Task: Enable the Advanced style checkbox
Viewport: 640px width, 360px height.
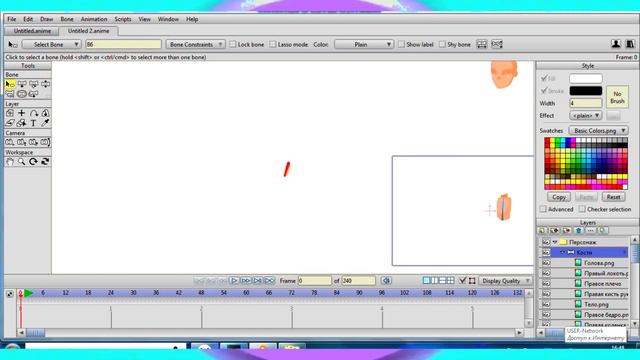Action: [x=543, y=209]
